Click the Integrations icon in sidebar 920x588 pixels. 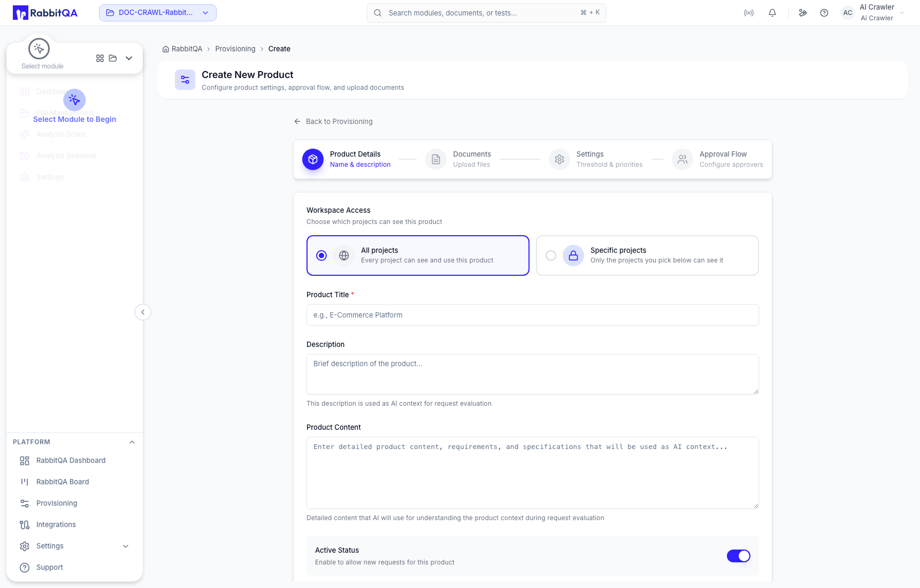pyautogui.click(x=25, y=525)
